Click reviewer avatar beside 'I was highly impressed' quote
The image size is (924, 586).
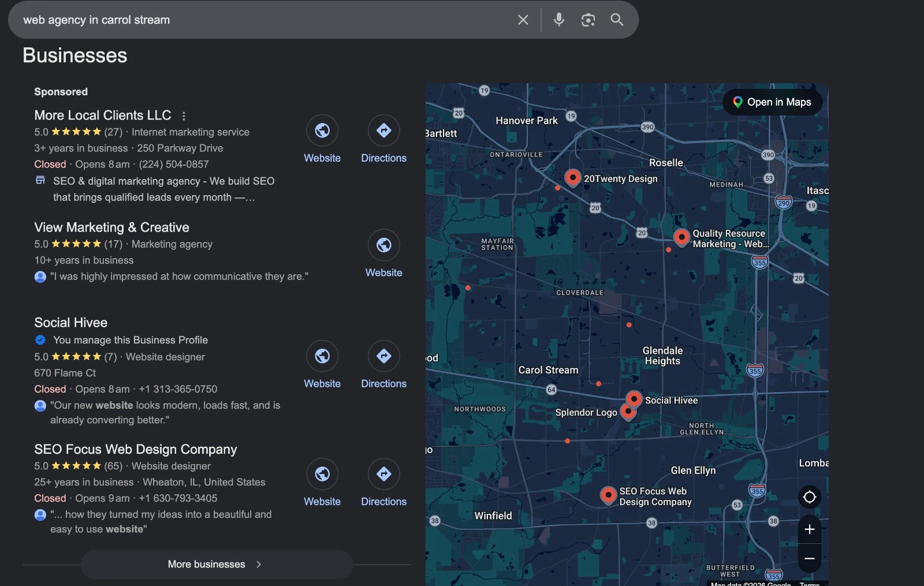[x=40, y=277]
